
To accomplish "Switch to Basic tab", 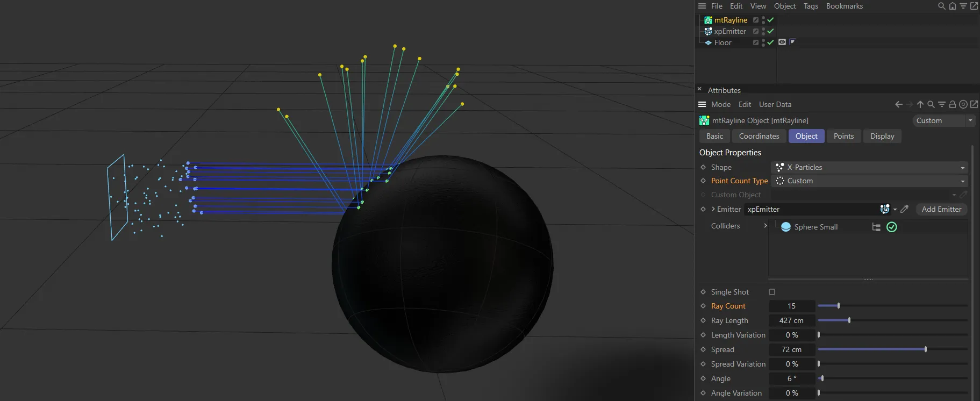I will coord(714,136).
